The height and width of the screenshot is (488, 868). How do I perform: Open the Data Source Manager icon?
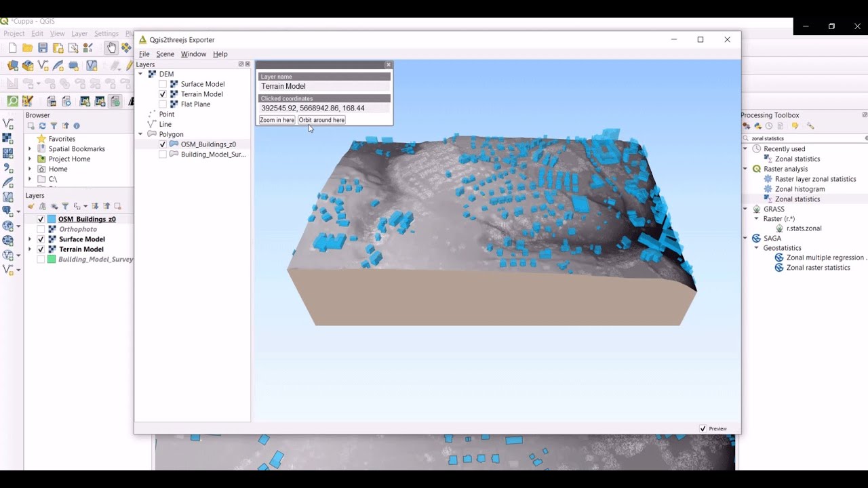(x=12, y=66)
